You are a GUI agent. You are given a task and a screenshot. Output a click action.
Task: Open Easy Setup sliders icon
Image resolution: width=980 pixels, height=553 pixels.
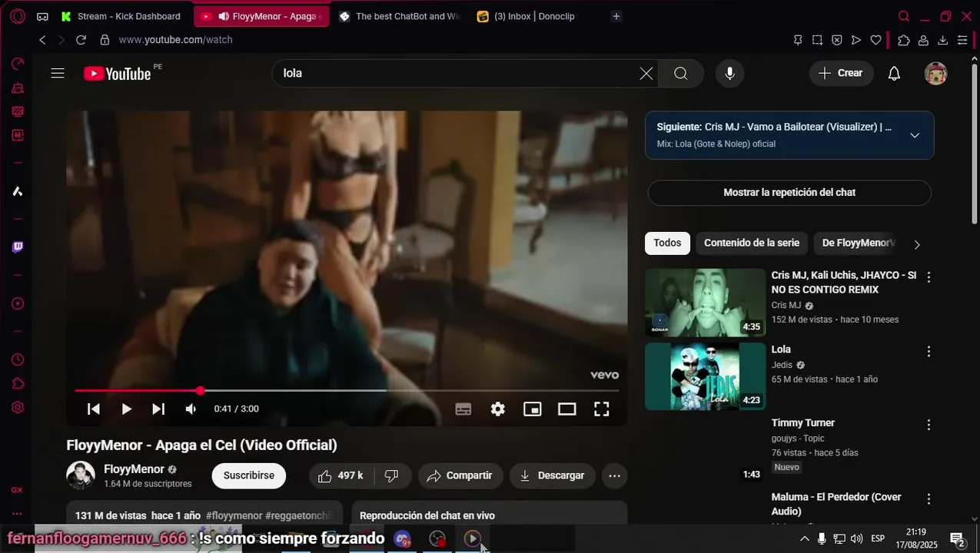point(962,40)
